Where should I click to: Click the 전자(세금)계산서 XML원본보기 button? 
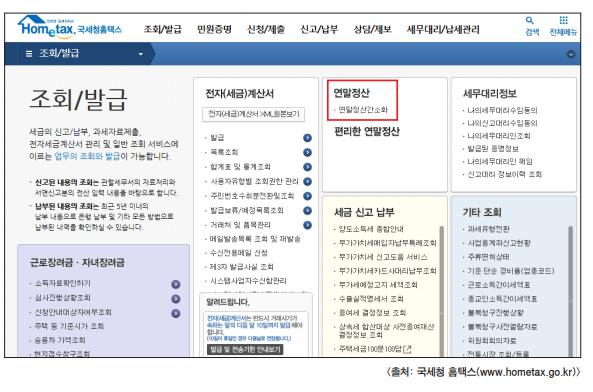[253, 114]
